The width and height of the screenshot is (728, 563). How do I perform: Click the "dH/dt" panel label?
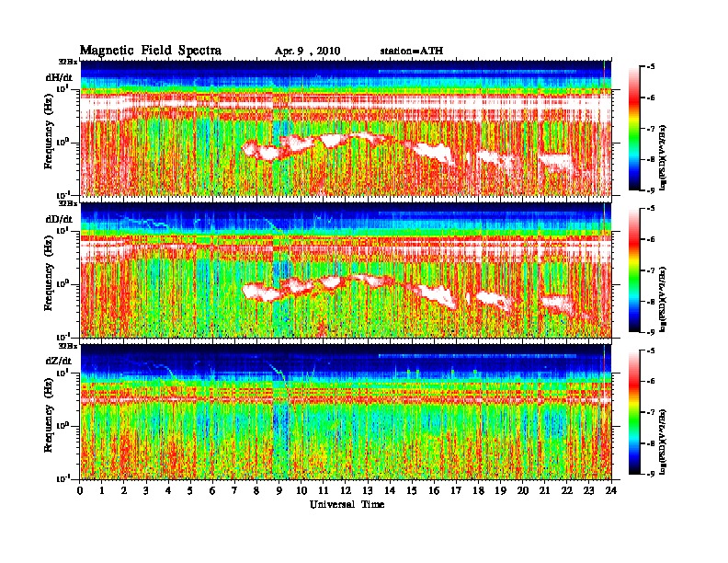(x=59, y=77)
